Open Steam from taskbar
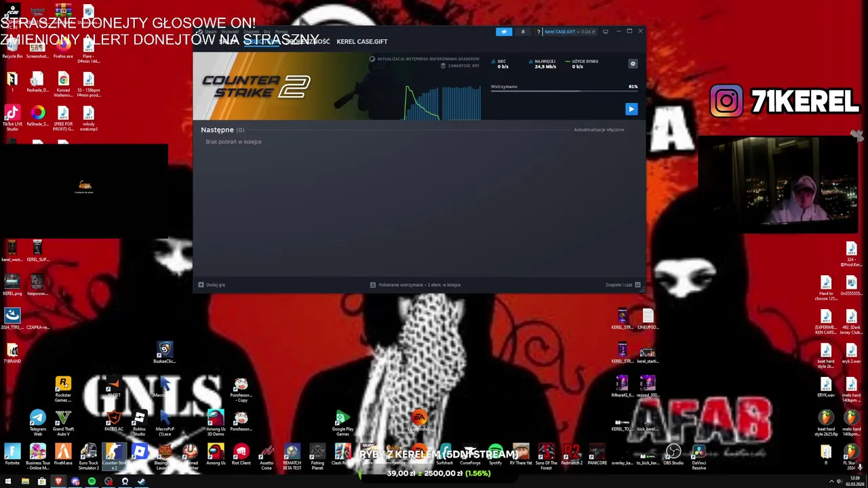Image resolution: width=868 pixels, height=488 pixels. click(141, 481)
